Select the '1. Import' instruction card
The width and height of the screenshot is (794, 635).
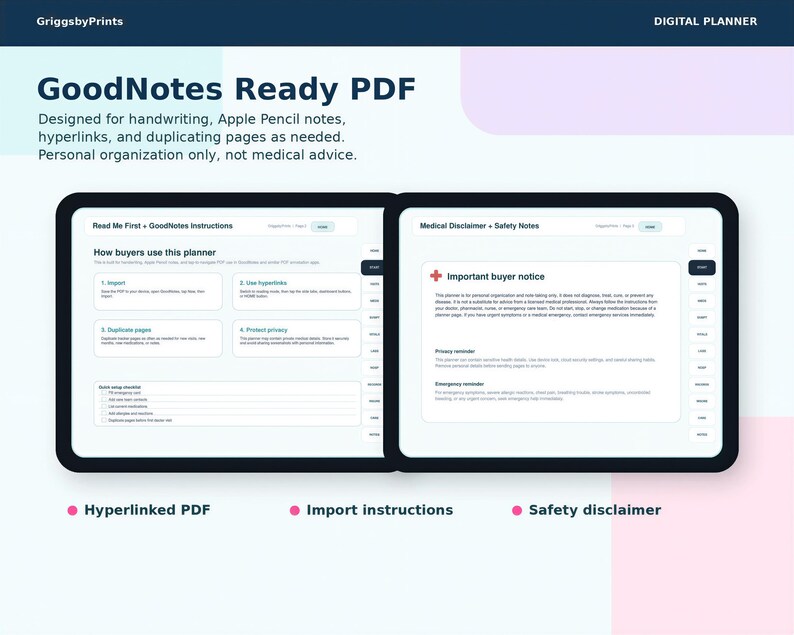[158, 292]
